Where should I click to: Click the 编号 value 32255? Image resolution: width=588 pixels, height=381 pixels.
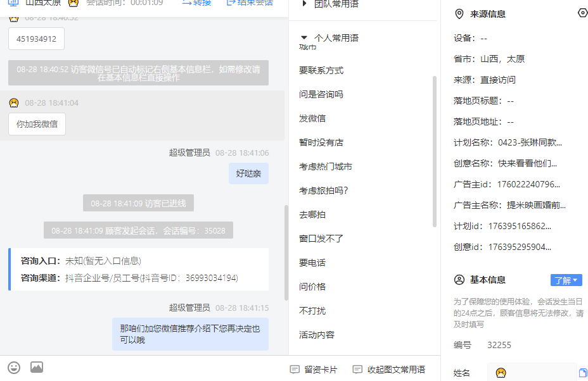pos(499,345)
